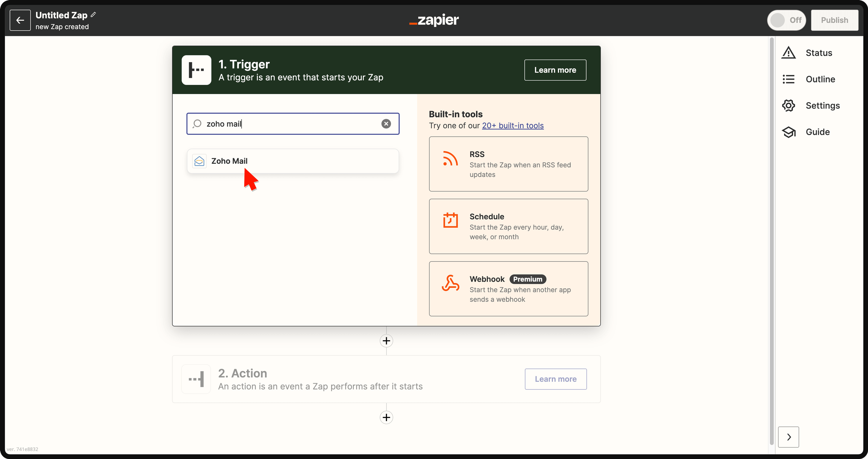Click the back arrow icon
The width and height of the screenshot is (868, 459).
20,20
